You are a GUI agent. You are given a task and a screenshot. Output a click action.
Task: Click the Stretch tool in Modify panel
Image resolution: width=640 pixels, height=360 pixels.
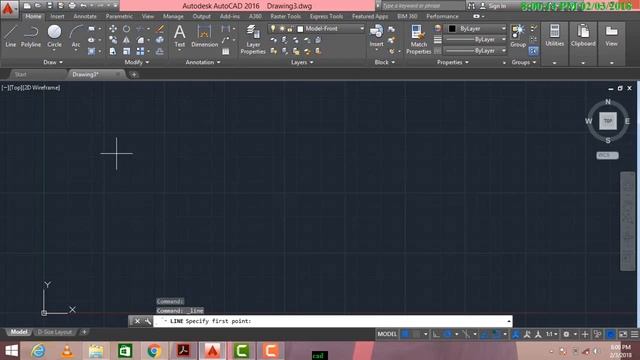pos(113,51)
